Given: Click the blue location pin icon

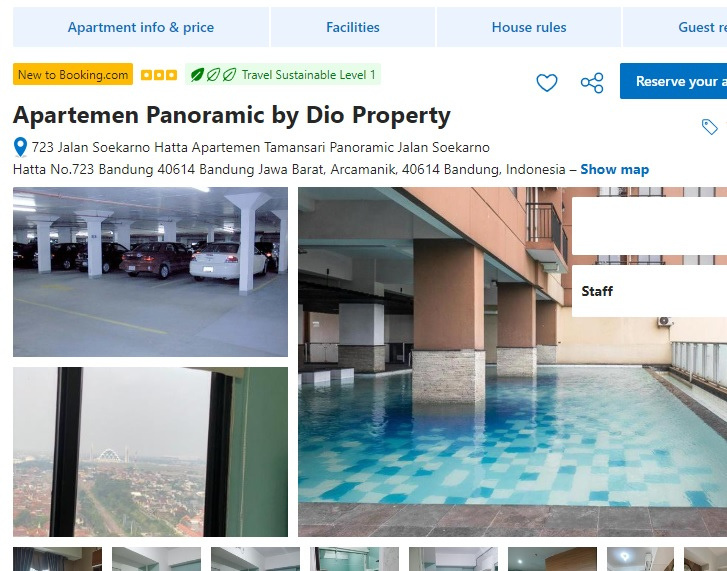Looking at the screenshot, I should [x=20, y=147].
